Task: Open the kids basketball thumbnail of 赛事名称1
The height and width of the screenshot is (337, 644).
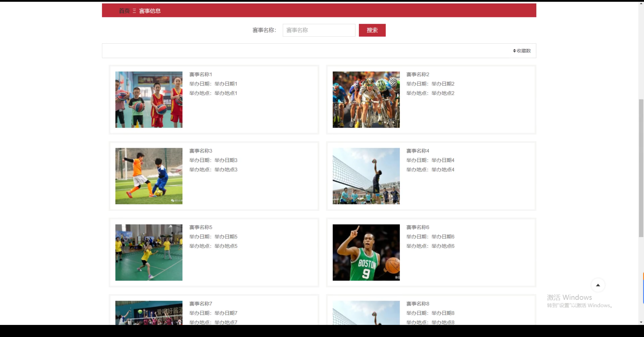Action: coord(149,100)
